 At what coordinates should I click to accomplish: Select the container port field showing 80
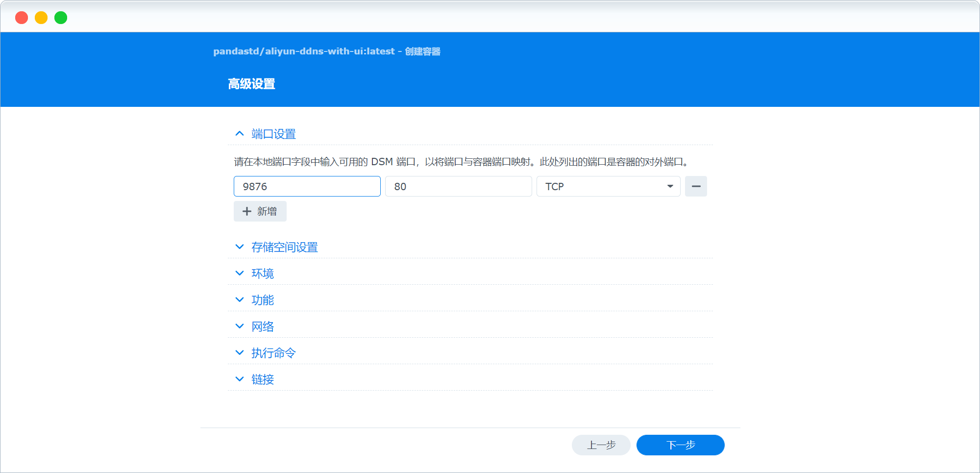point(459,186)
